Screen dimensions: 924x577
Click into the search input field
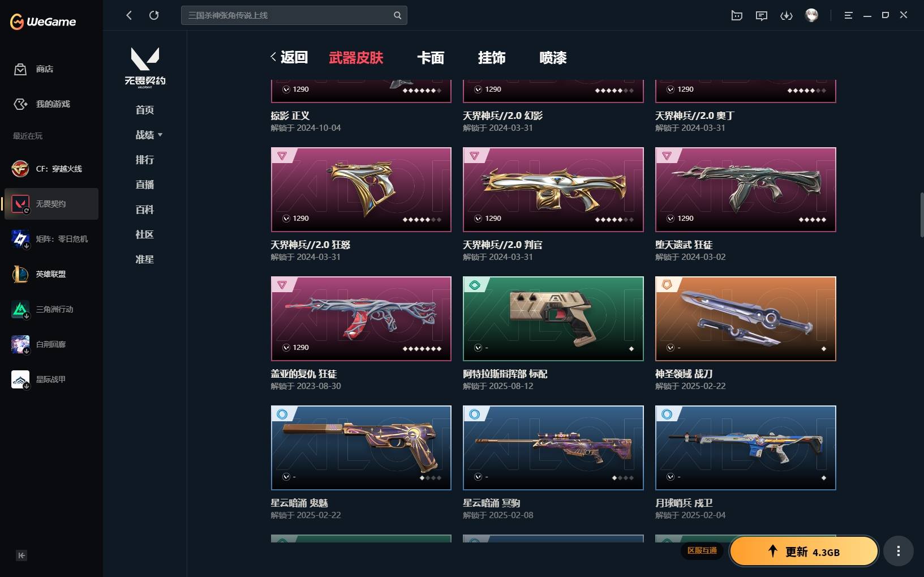[x=289, y=15]
